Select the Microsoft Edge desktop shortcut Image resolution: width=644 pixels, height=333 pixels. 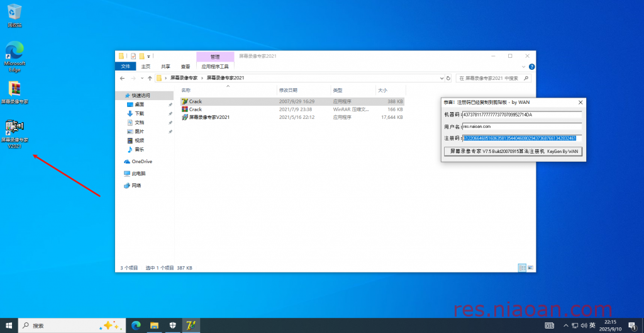pyautogui.click(x=14, y=56)
